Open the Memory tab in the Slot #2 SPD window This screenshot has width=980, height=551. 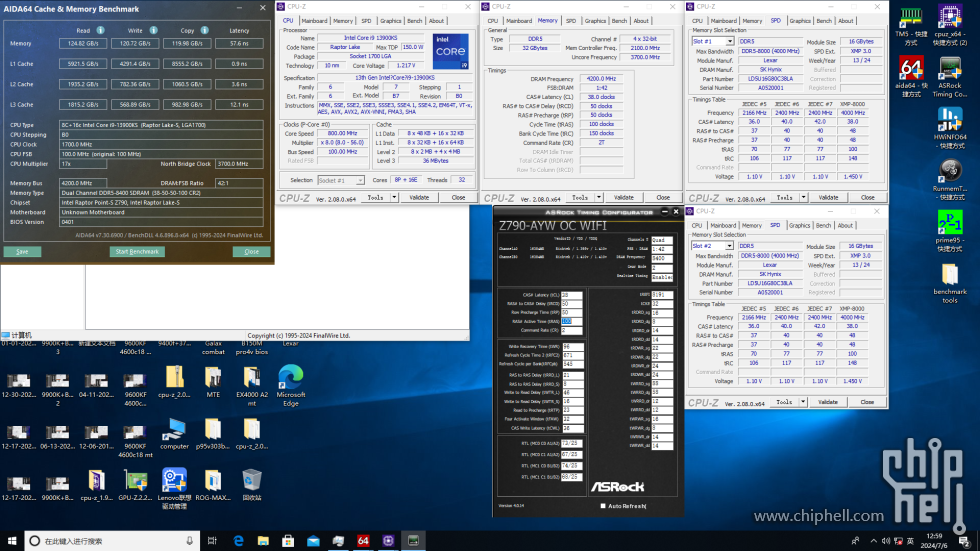coord(752,226)
